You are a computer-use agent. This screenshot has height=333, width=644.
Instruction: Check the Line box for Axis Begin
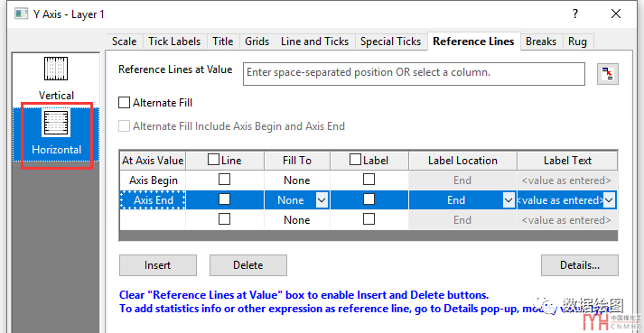click(x=224, y=180)
